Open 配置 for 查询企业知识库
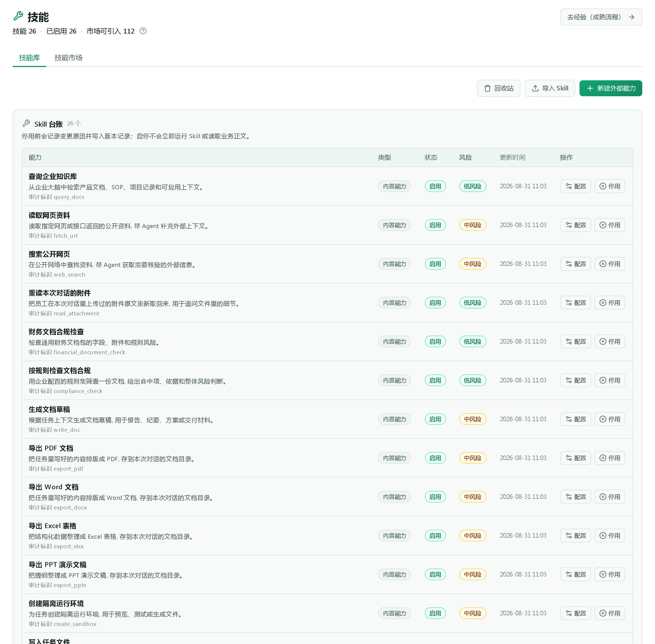Image resolution: width=655 pixels, height=644 pixels. pyautogui.click(x=575, y=186)
